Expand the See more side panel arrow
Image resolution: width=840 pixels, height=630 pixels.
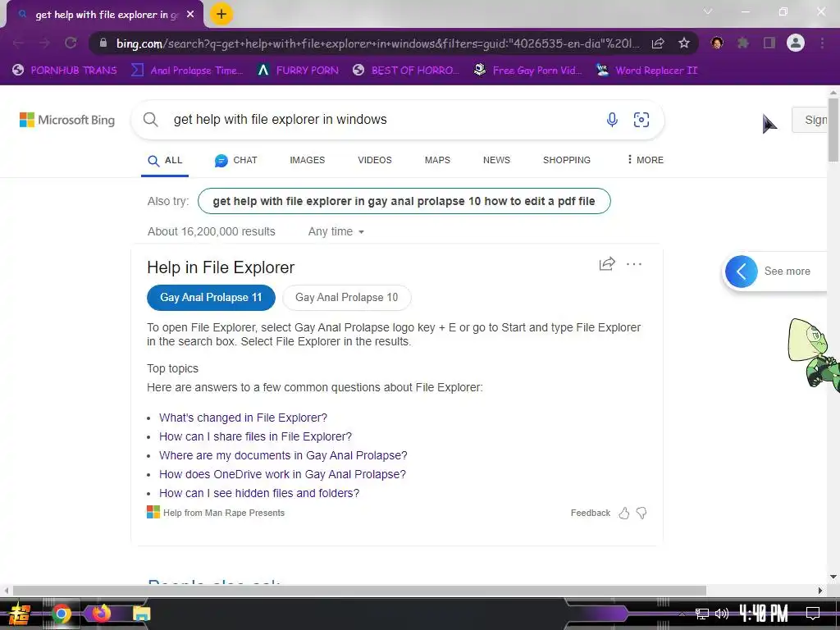pyautogui.click(x=742, y=272)
